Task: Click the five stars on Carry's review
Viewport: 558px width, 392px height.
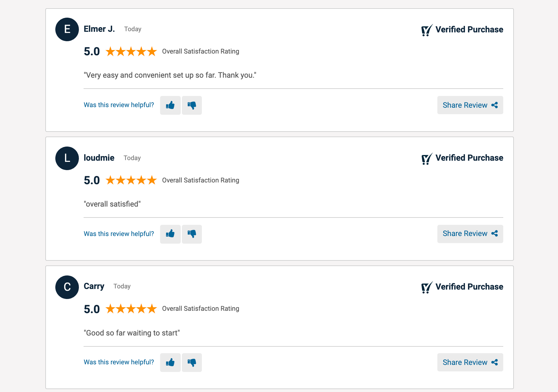Action: 131,309
